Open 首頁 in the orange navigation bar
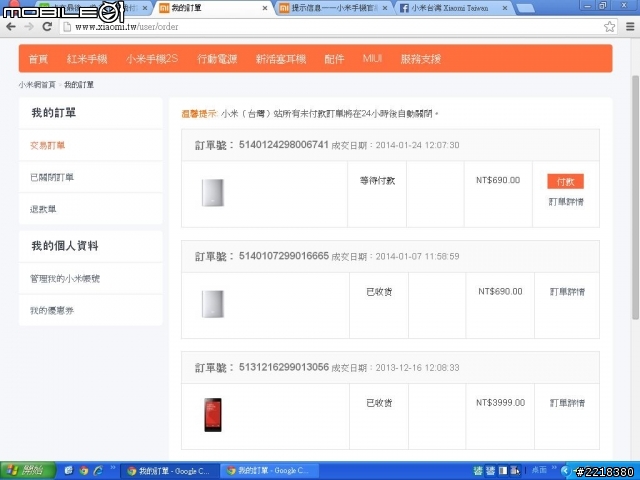The image size is (640, 480). (38, 59)
